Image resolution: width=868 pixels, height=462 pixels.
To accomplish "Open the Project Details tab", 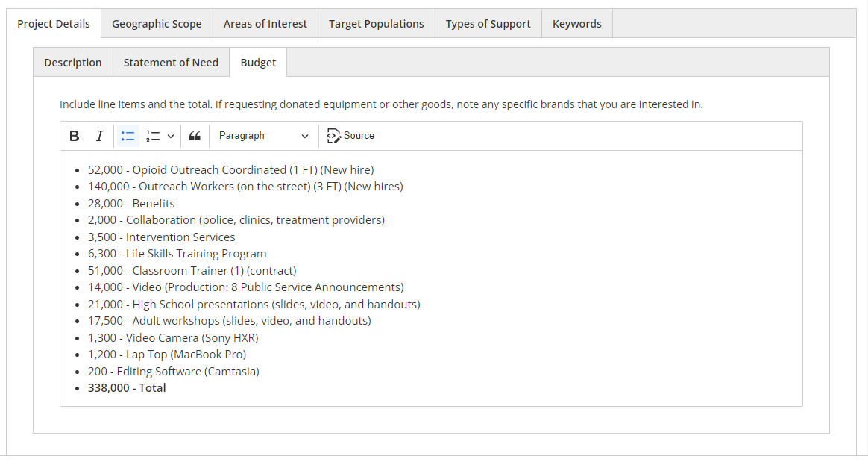I will coord(54,24).
